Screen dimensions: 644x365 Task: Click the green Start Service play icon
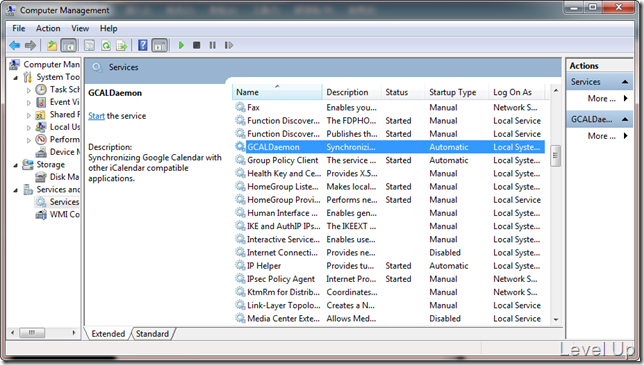tap(181, 45)
